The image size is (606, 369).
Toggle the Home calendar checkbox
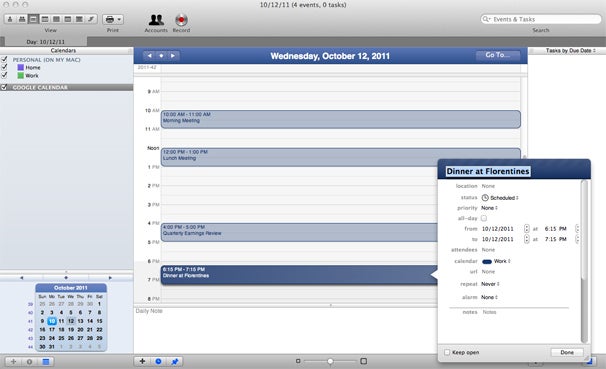click(4, 67)
